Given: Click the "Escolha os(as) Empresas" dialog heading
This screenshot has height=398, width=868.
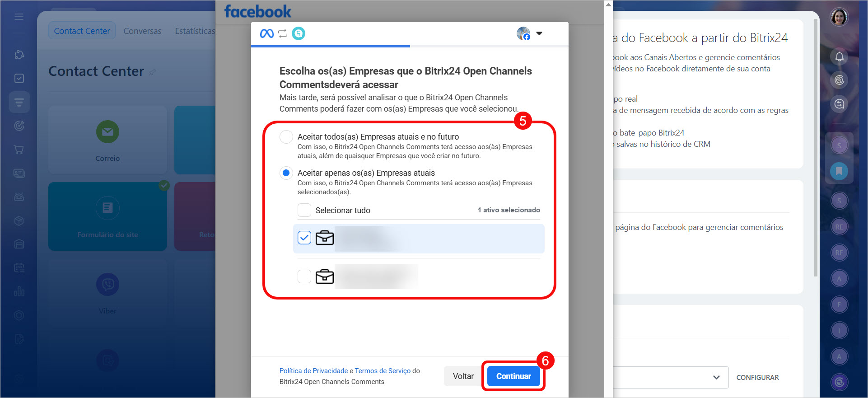Looking at the screenshot, I should (406, 78).
